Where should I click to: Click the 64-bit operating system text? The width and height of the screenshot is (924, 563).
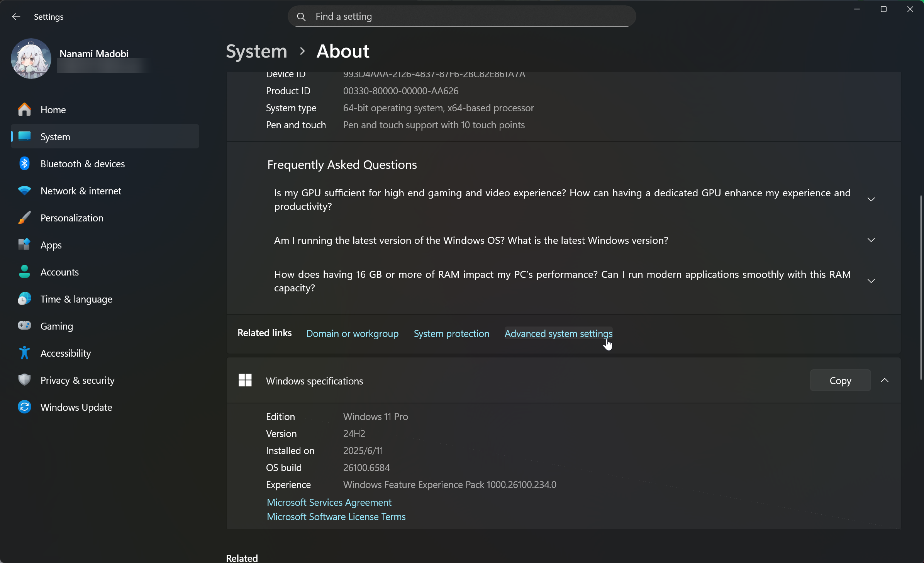tap(438, 108)
